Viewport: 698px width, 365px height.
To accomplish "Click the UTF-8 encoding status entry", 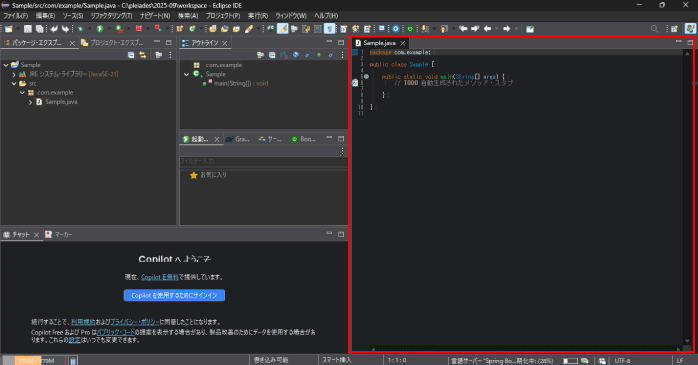I will [x=622, y=361].
